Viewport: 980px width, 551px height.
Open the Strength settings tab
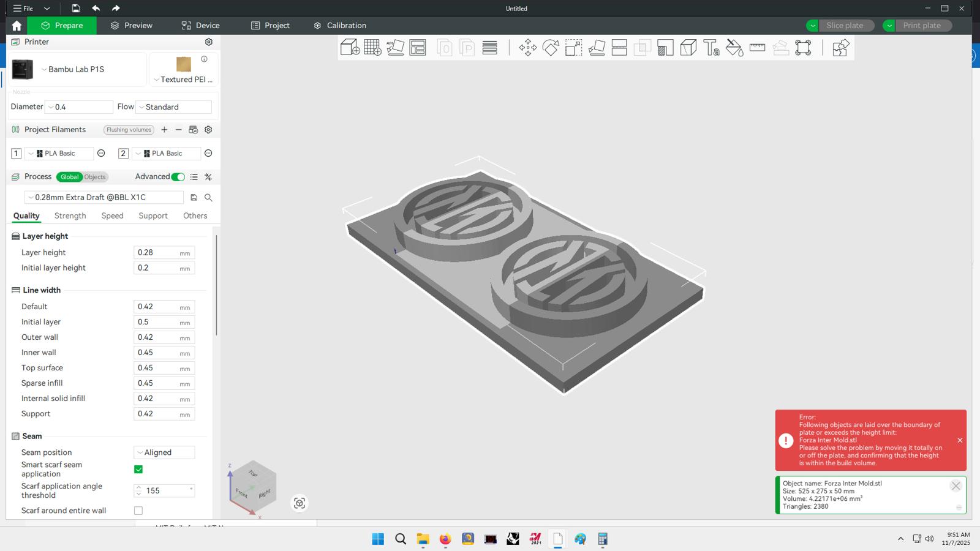tap(70, 216)
